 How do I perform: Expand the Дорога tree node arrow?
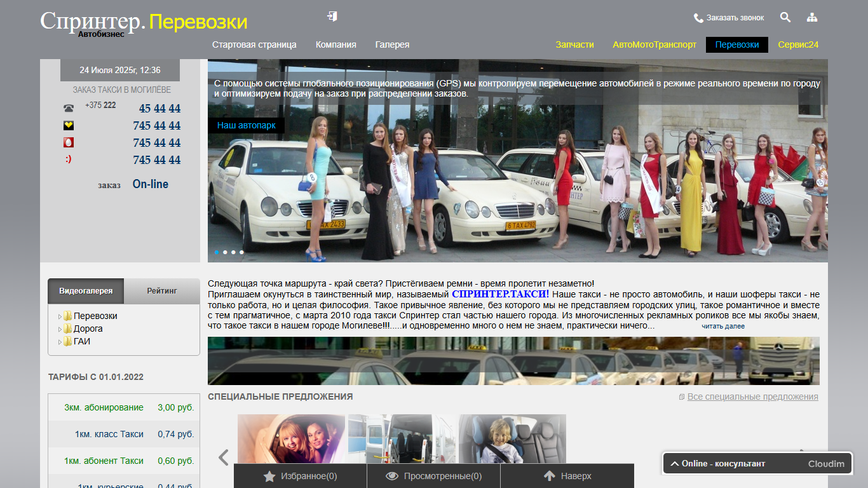coord(60,329)
